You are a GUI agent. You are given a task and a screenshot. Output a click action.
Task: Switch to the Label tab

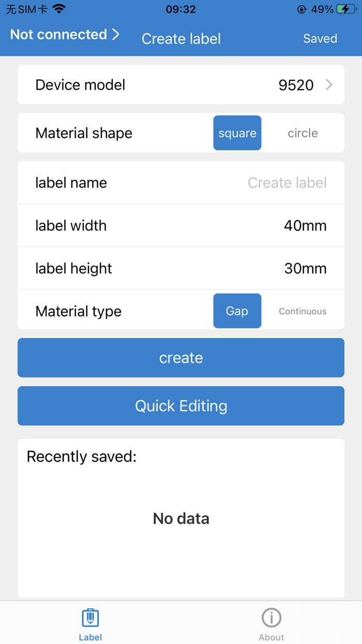coord(90,623)
